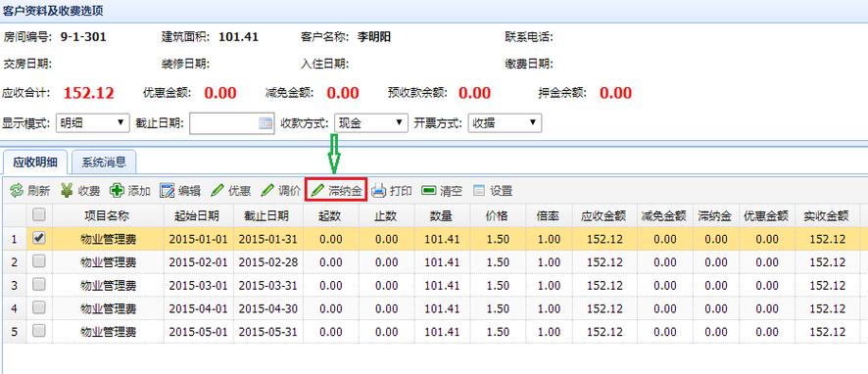Screen dimensions: 868x374
Task: Click the 收费 toolbar button label
Action: [89, 192]
